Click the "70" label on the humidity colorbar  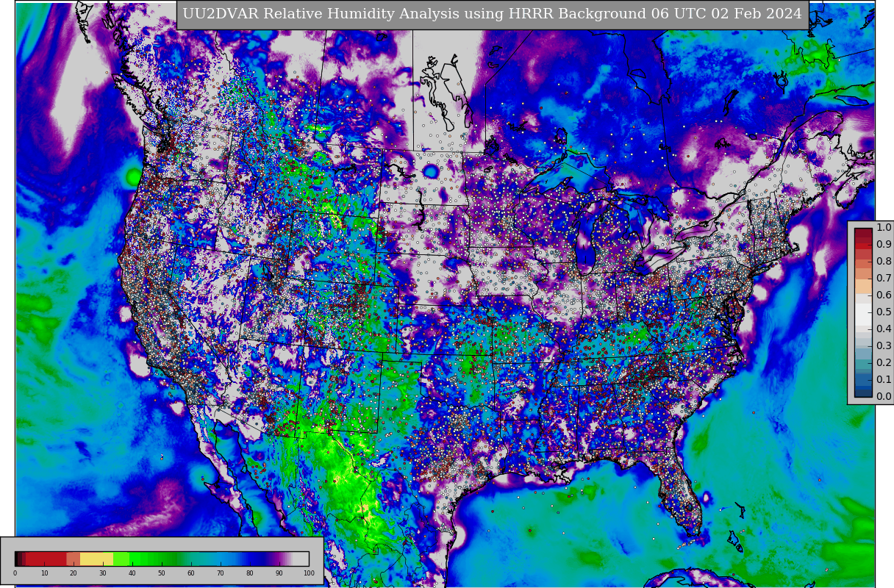point(221,573)
